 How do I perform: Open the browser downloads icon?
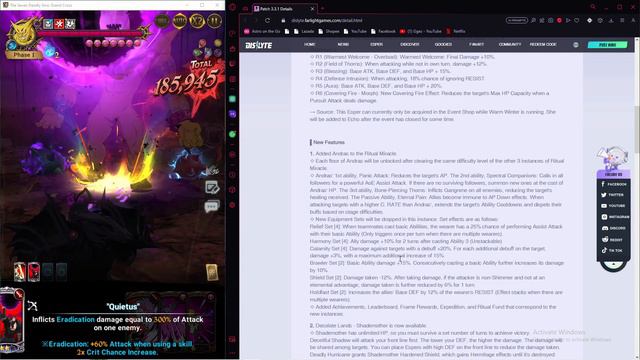611,20
